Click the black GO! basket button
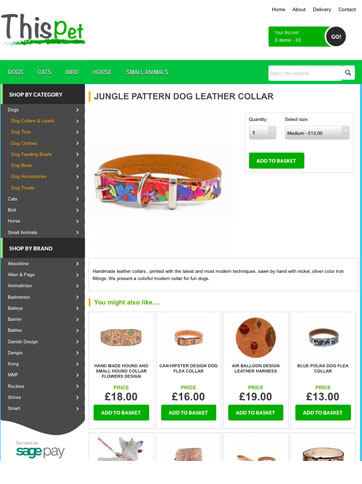 coord(336,36)
